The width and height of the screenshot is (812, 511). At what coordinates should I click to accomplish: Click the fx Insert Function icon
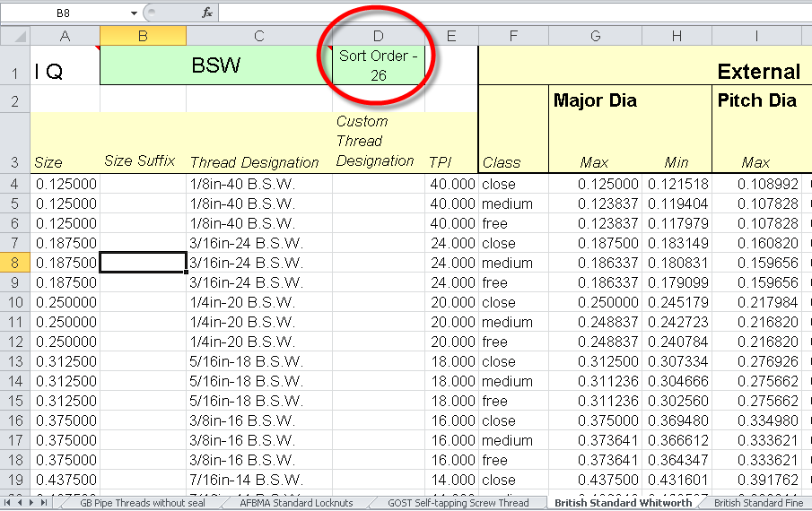206,13
